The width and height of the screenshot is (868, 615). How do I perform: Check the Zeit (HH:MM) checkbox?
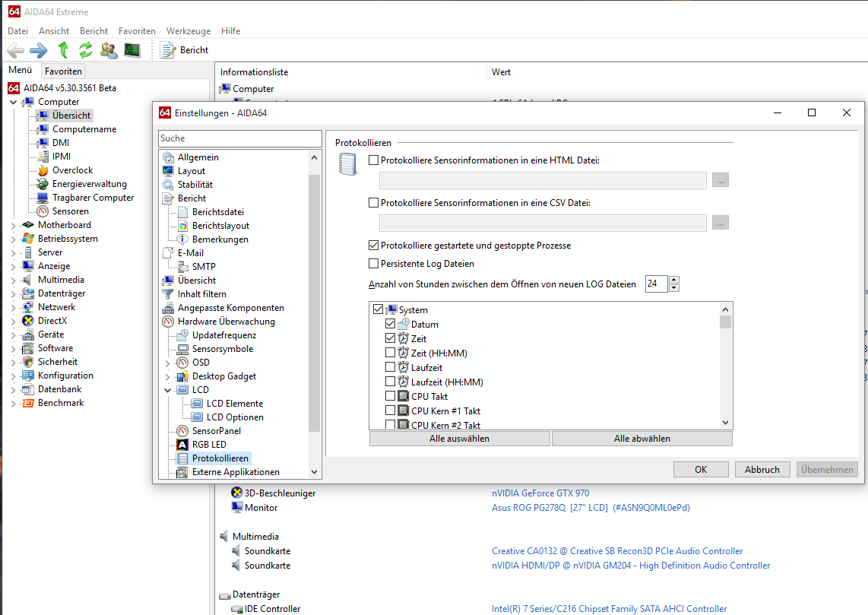click(x=390, y=352)
